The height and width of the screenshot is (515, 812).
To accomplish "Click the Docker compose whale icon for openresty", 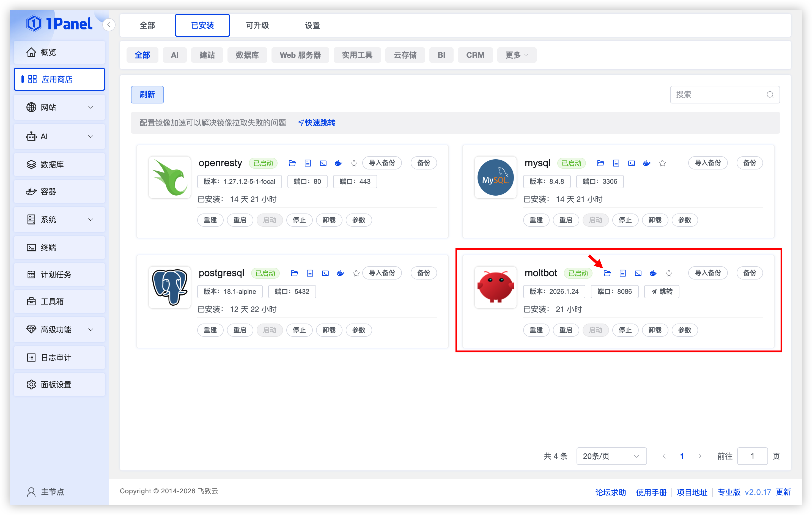I will pos(339,163).
